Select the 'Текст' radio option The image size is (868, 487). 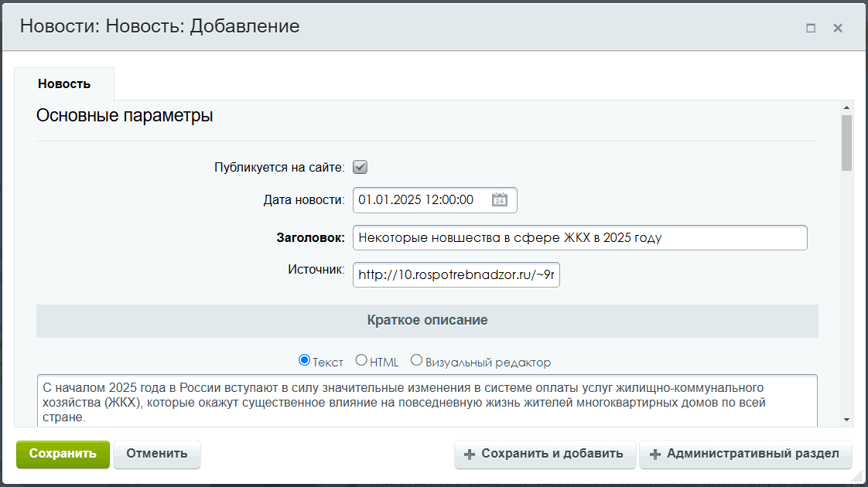[x=304, y=361]
